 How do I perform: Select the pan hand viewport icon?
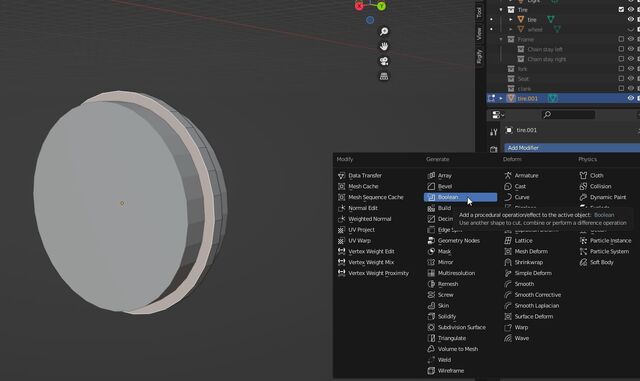(x=384, y=46)
